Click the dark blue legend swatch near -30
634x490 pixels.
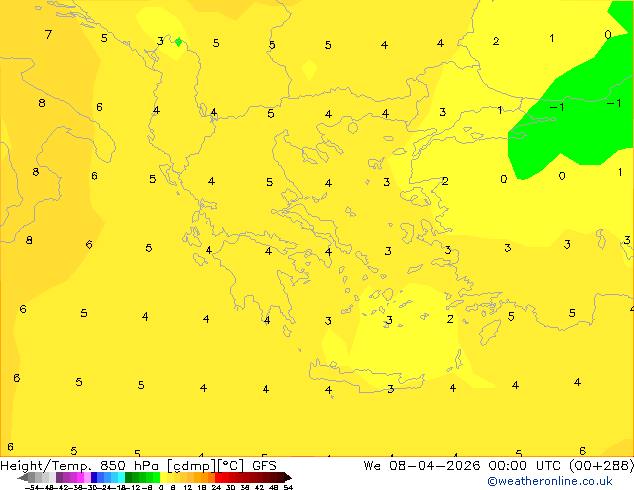94,477
